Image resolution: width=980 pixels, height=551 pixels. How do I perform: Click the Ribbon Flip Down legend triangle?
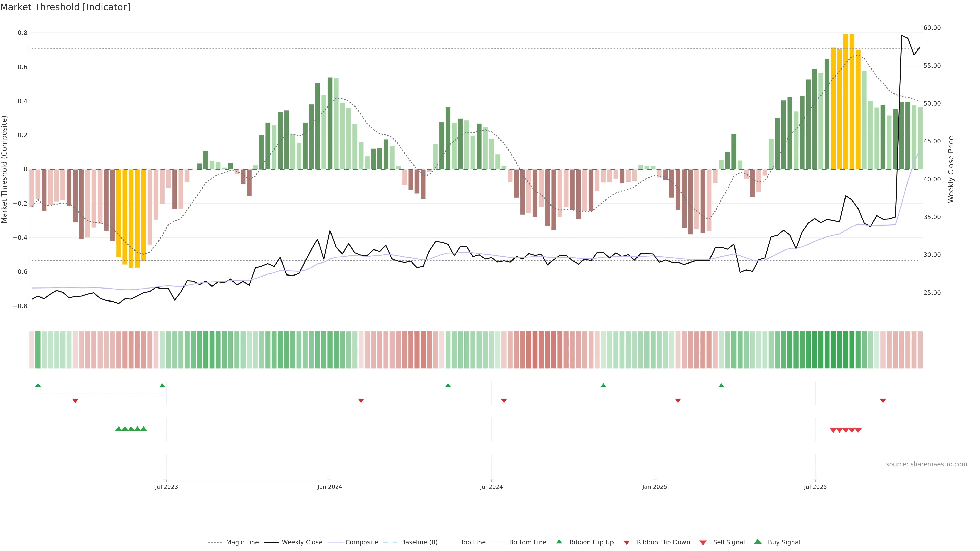point(626,542)
